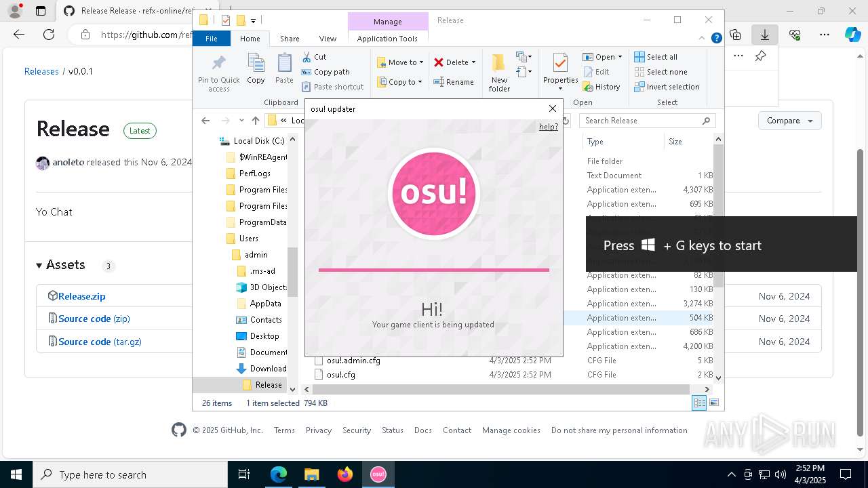Click the Details view icon in Explorer status bar
The image size is (868, 488).
point(698,403)
